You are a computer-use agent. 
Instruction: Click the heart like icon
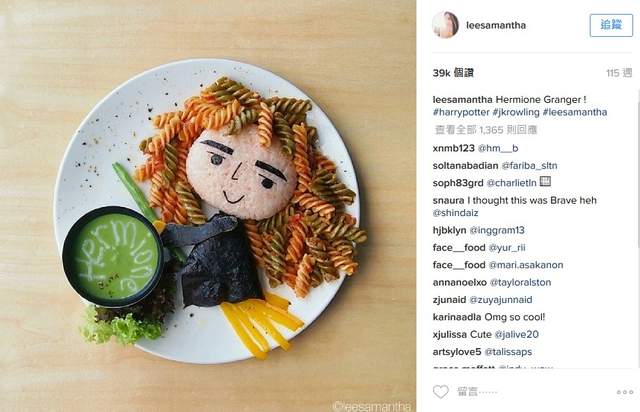441,392
